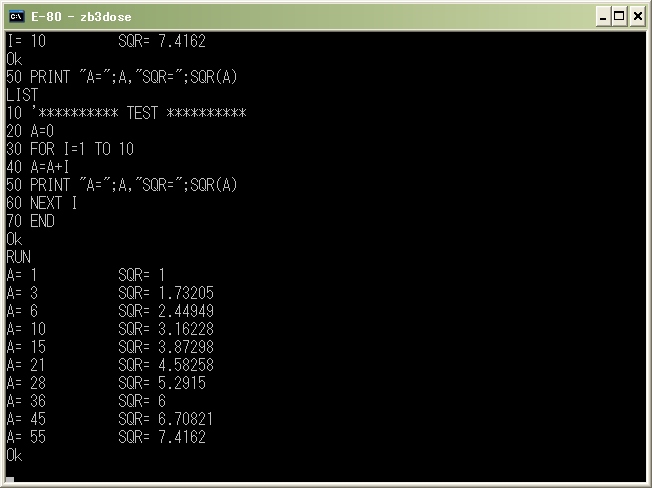Maximize the E-80 console window
Image resolution: width=652 pixels, height=488 pixels.
pos(619,17)
